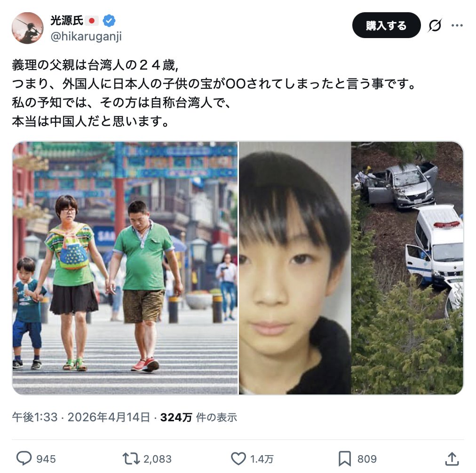Screen dimensions: 476x473
Task: Open the 光源氏 profile avatar
Action: click(x=28, y=28)
